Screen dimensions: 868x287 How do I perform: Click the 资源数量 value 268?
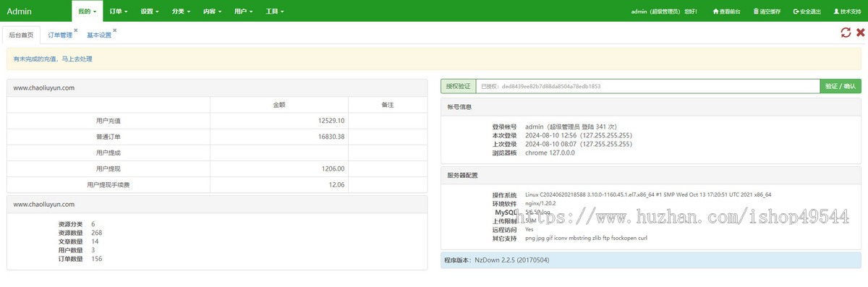click(x=96, y=233)
